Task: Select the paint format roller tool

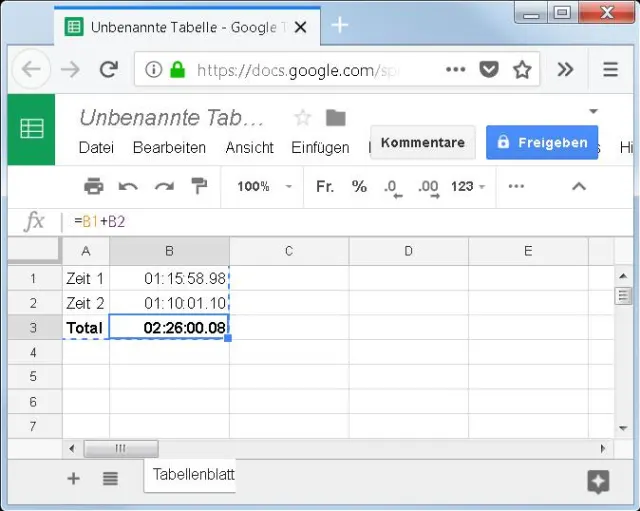Action: pyautogui.click(x=199, y=186)
